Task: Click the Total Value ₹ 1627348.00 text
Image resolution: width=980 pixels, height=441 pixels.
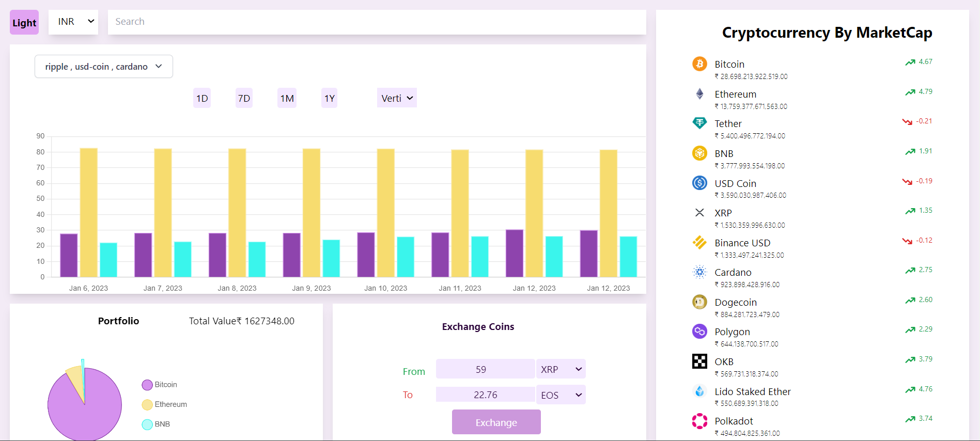Action: (242, 321)
